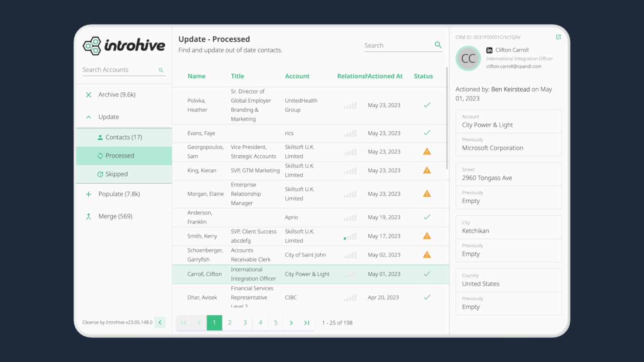Collapse sidebar with the chevron button
This screenshot has width=644, height=362.
click(160, 323)
